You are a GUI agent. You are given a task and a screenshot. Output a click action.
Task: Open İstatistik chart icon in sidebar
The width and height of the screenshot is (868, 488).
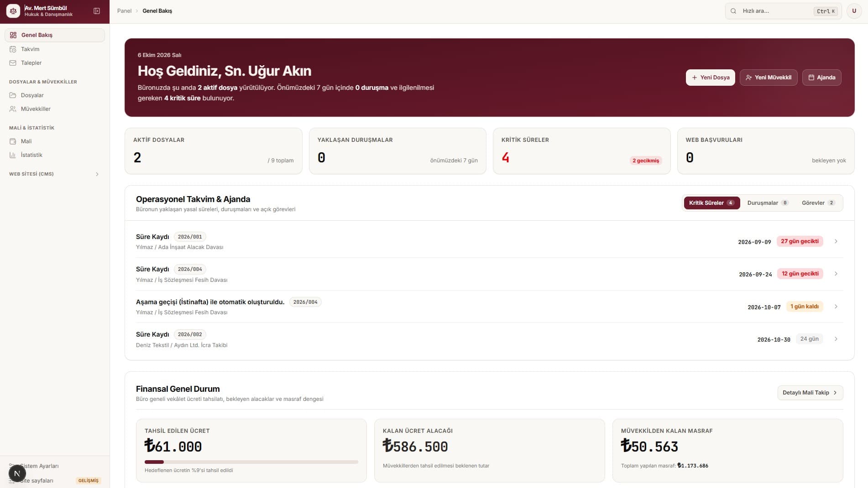click(13, 155)
